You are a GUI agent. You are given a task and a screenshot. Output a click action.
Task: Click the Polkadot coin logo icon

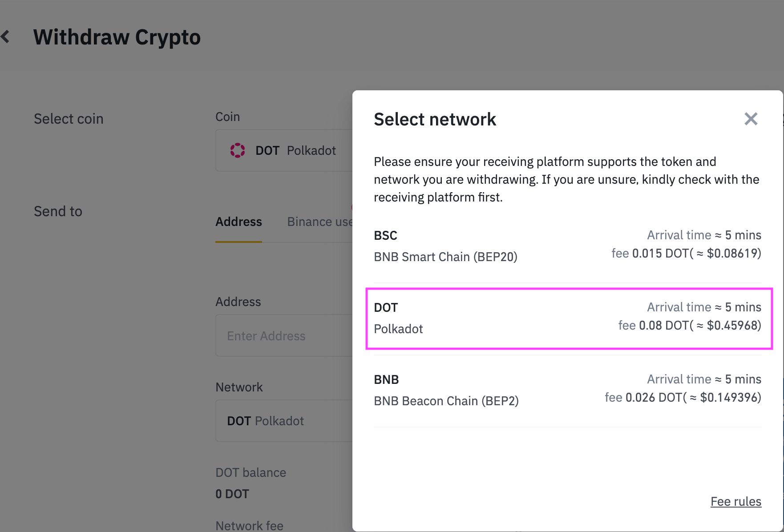(238, 150)
